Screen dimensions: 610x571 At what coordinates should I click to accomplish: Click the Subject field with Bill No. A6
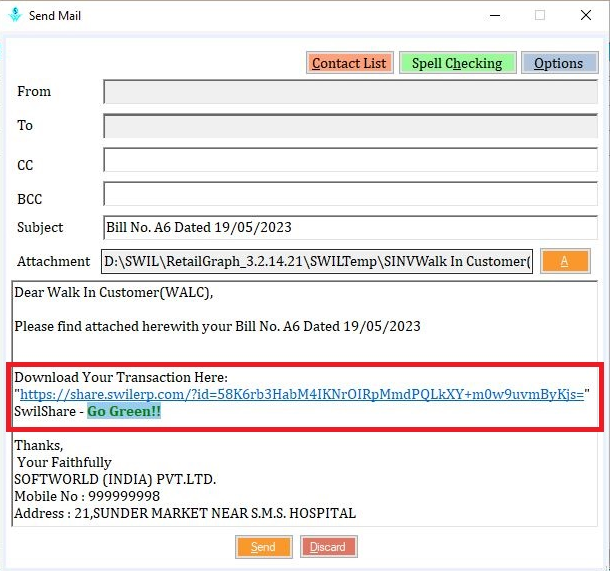pyautogui.click(x=350, y=228)
